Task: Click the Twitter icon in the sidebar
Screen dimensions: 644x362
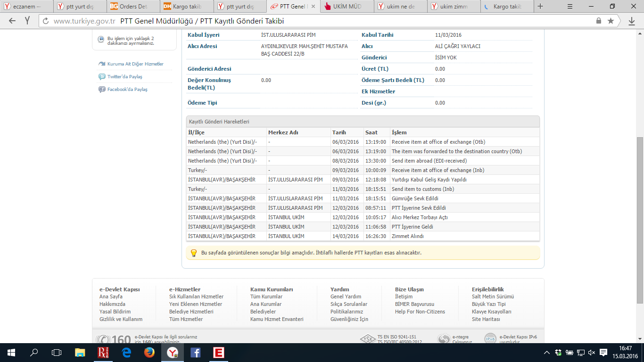Action: (102, 77)
